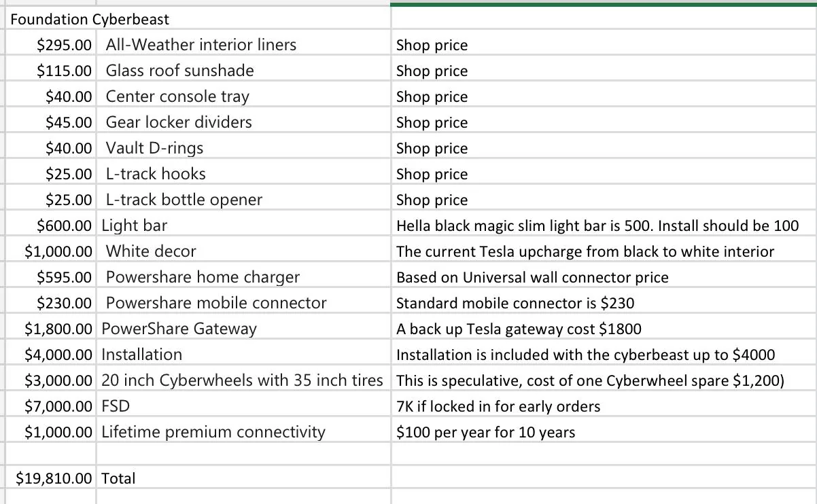The image size is (817, 504).
Task: Click the White decor cell
Action: coord(243,251)
